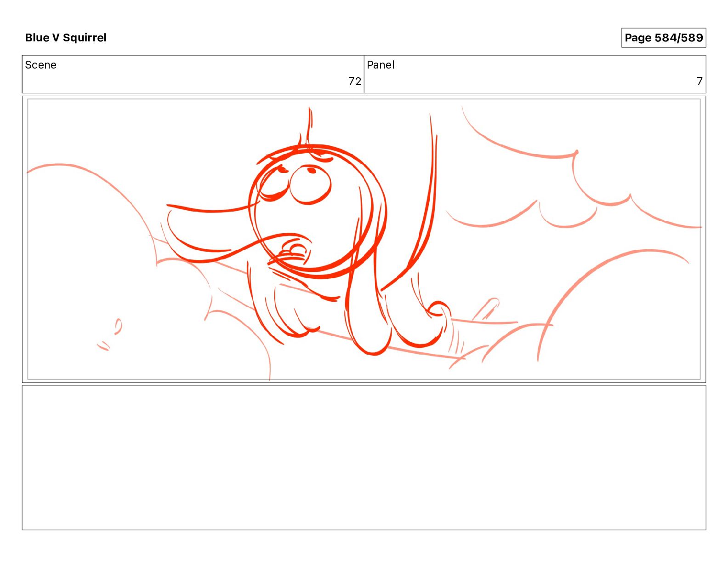Click the 'Blue V Squirrel' title text

pyautogui.click(x=66, y=38)
